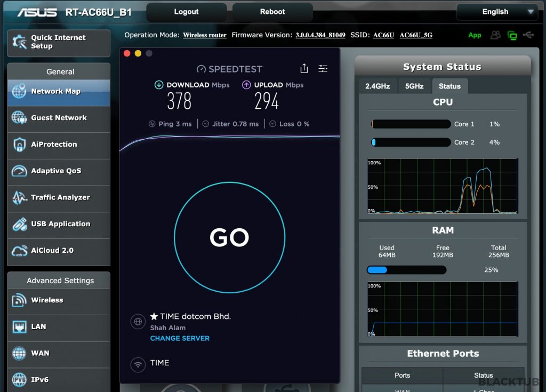The height and width of the screenshot is (392, 546).
Task: Click the RAM usage history graph
Action: coord(443,309)
